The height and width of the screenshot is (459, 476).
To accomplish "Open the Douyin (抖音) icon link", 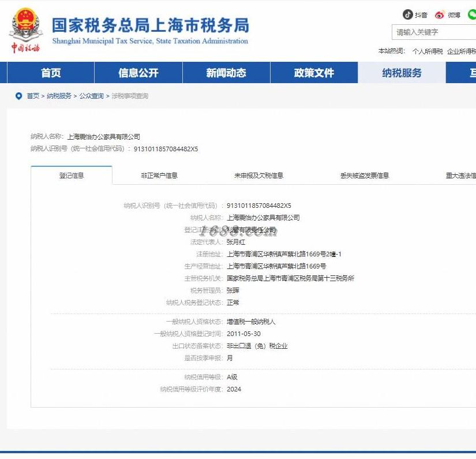I will pos(407,14).
